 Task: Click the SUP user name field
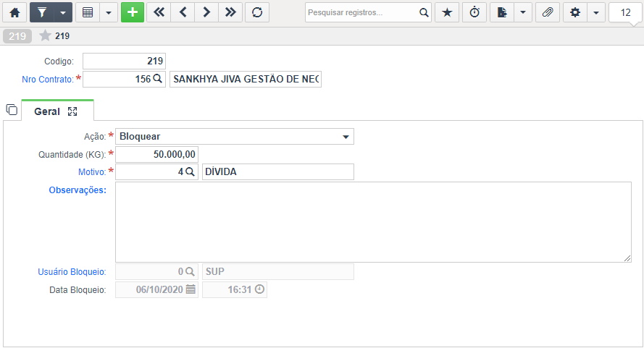click(x=278, y=271)
